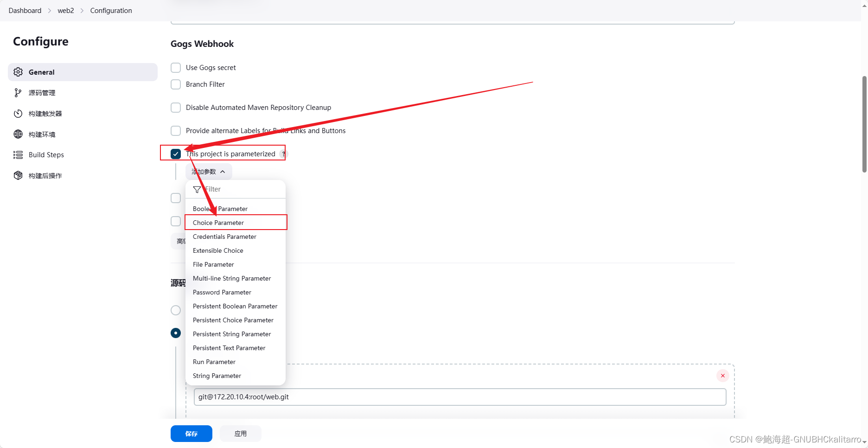Click the source code management branch icon
Viewport: 868px width, 448px height.
(18, 93)
